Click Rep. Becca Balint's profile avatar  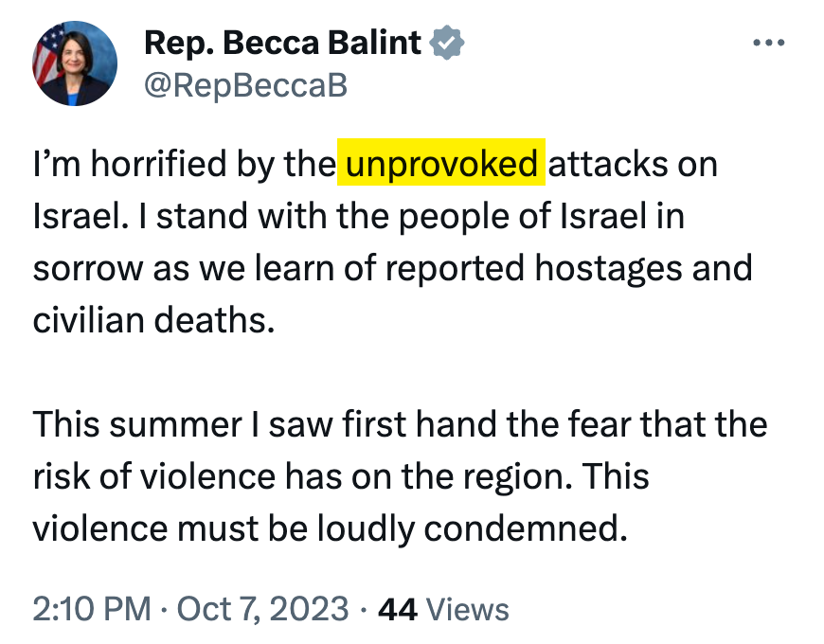[x=75, y=63]
